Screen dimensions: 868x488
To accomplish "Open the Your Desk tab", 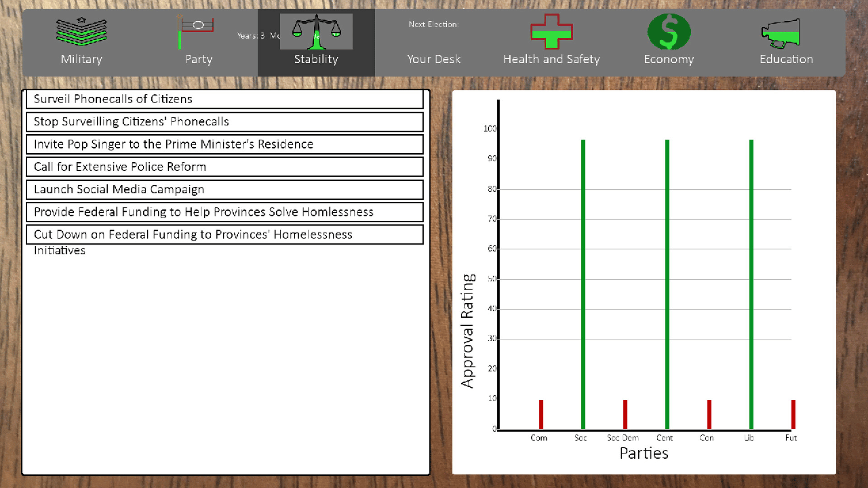I will pyautogui.click(x=434, y=59).
